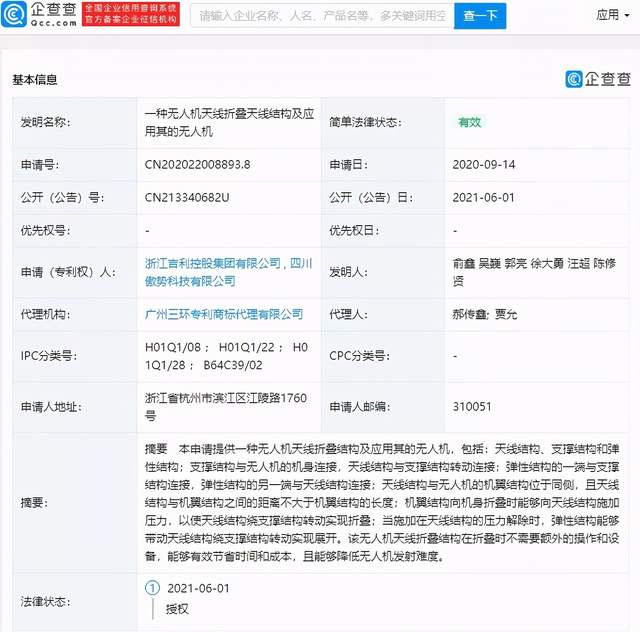640x632 pixels.
Task: Select the 授权 legal status entry
Action: [x=177, y=609]
